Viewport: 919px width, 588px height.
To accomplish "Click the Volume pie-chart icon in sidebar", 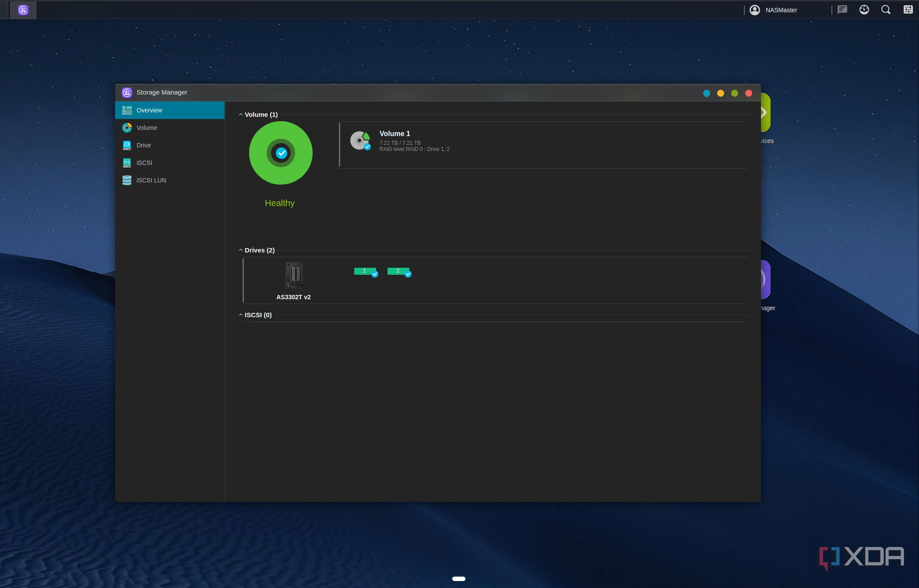I will [127, 128].
